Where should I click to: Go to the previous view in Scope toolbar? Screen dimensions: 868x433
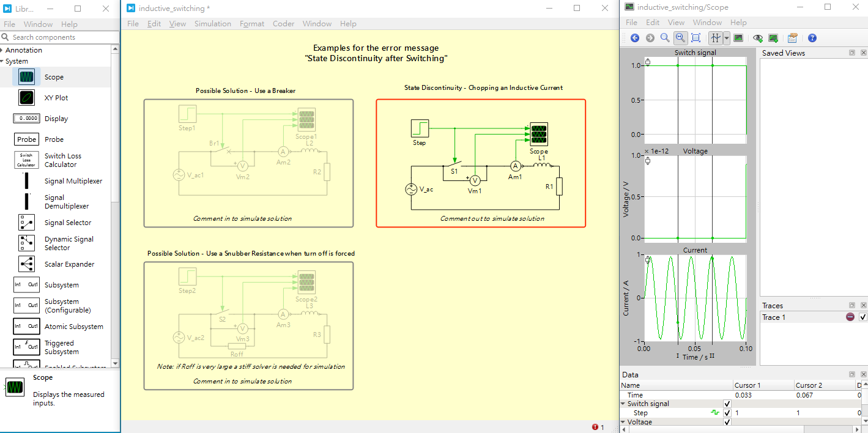pyautogui.click(x=635, y=38)
